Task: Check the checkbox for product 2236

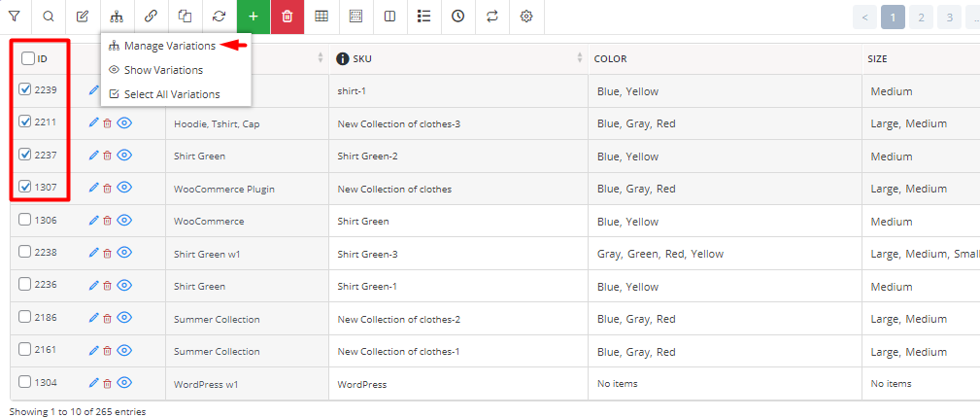Action: click(25, 284)
